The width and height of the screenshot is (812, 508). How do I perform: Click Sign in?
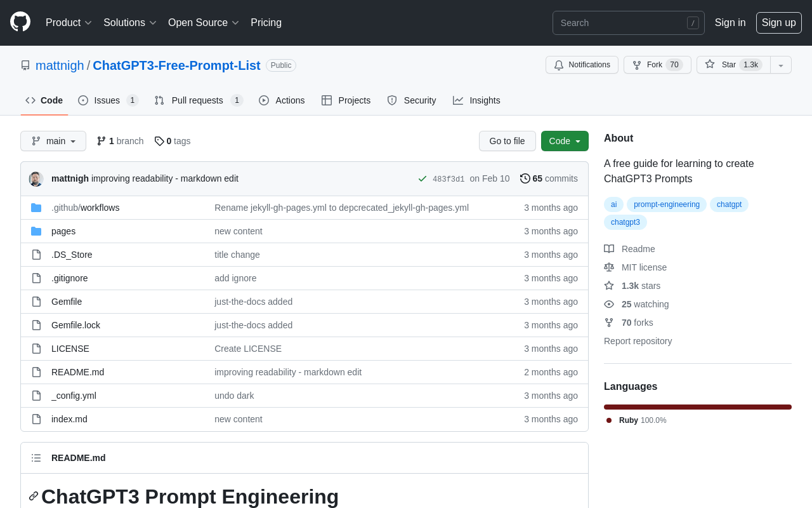(x=730, y=23)
